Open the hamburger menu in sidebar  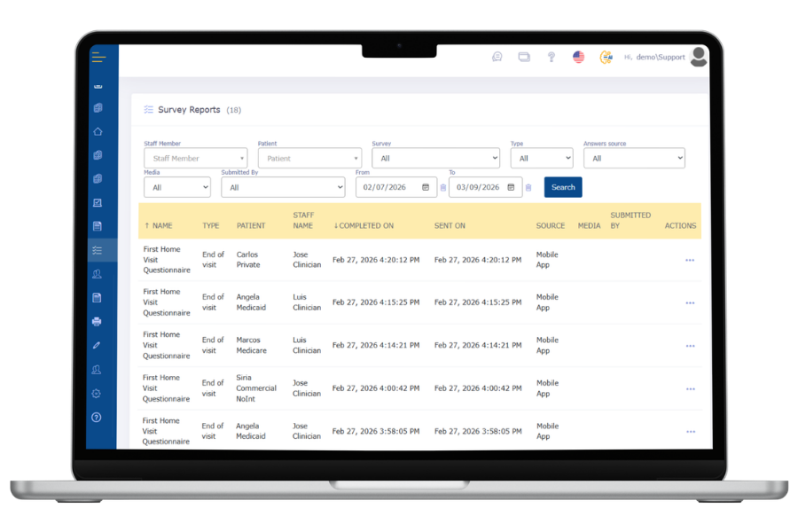tap(98, 58)
